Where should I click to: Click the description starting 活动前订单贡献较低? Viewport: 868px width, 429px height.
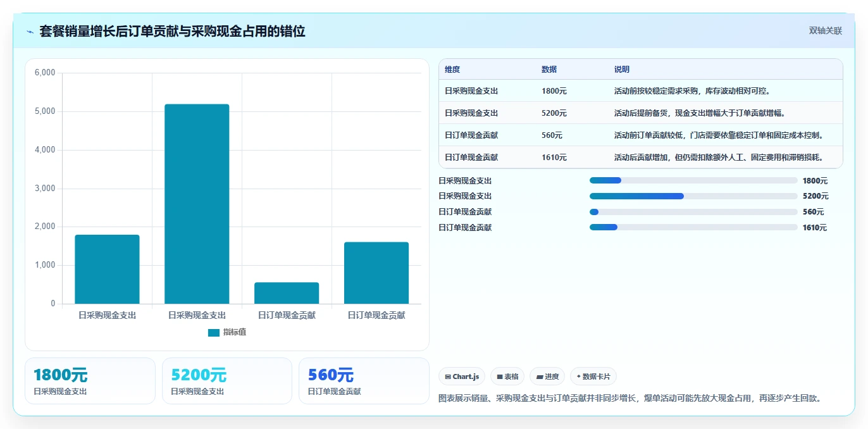[719, 135]
